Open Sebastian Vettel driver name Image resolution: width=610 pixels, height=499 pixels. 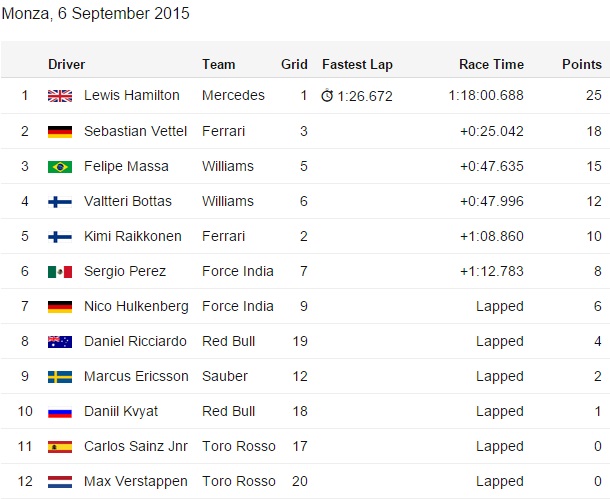pos(135,131)
